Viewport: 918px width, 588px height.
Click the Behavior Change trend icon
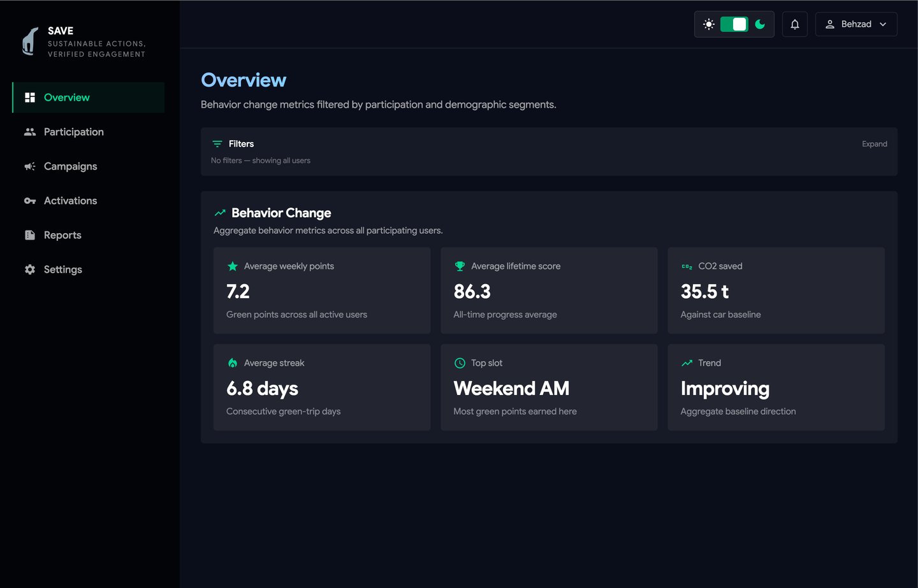pos(220,213)
